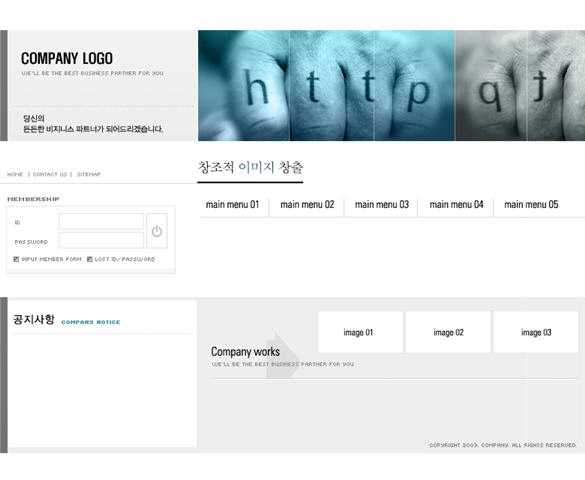This screenshot has height=480, width=585.
Task: Focus the Password input field
Action: click(101, 241)
